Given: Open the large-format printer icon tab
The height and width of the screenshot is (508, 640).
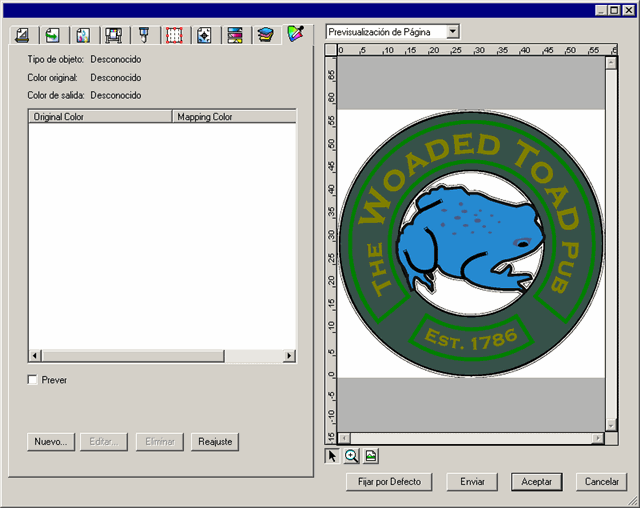Looking at the screenshot, I should [x=113, y=35].
